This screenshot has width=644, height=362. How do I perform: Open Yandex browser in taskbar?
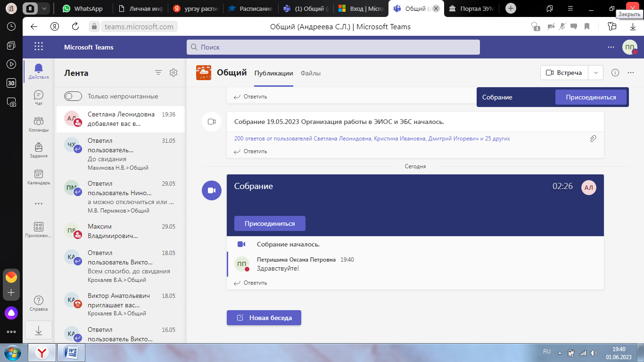(x=42, y=353)
